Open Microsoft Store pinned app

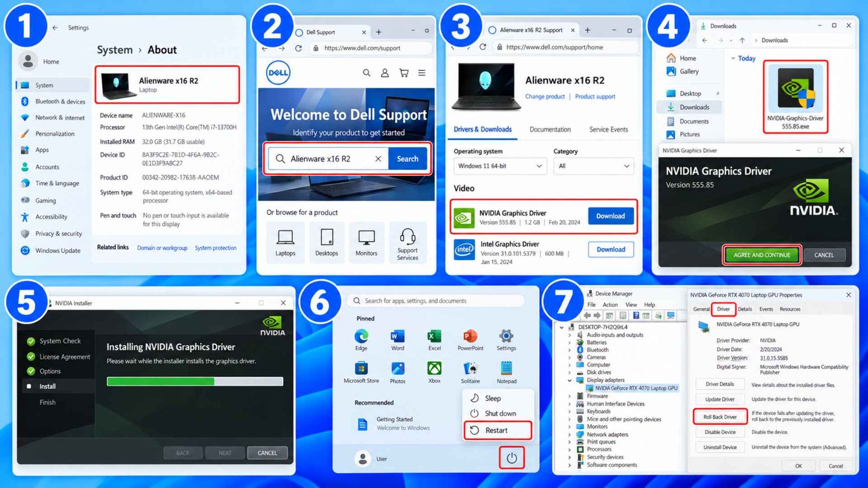[361, 373]
